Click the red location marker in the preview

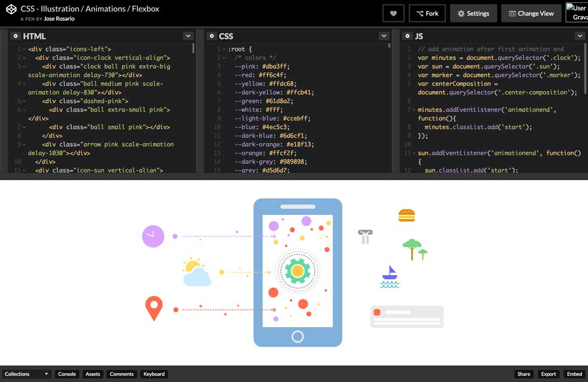coord(154,308)
